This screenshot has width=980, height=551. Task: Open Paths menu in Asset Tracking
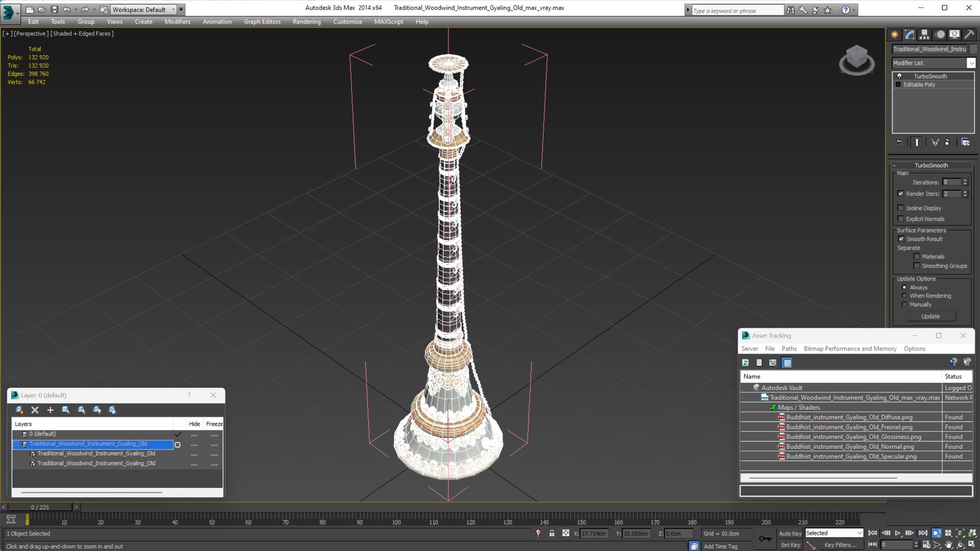[789, 349]
